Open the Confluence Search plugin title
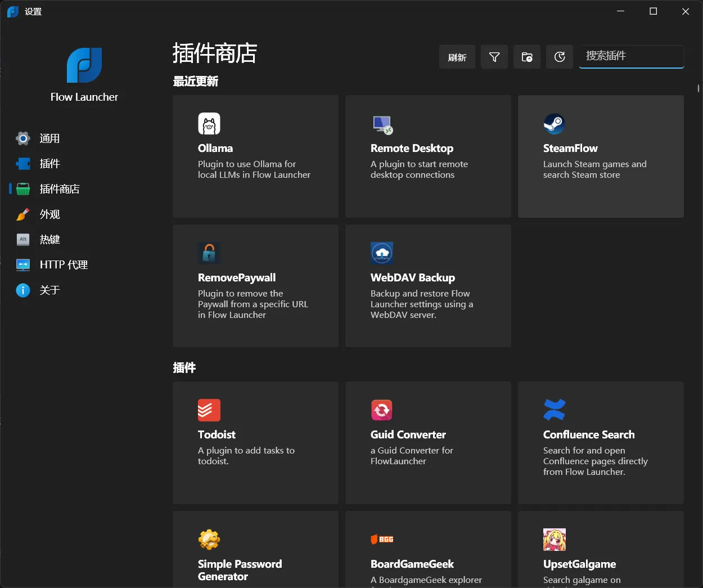 click(589, 434)
